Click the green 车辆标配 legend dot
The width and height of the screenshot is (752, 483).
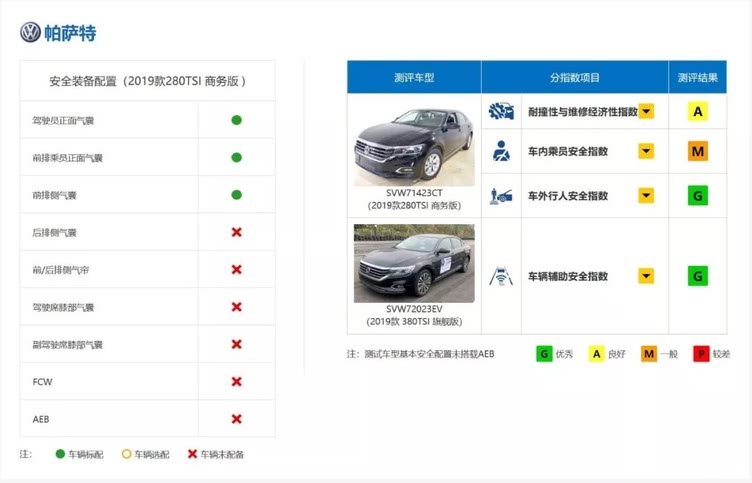60,454
